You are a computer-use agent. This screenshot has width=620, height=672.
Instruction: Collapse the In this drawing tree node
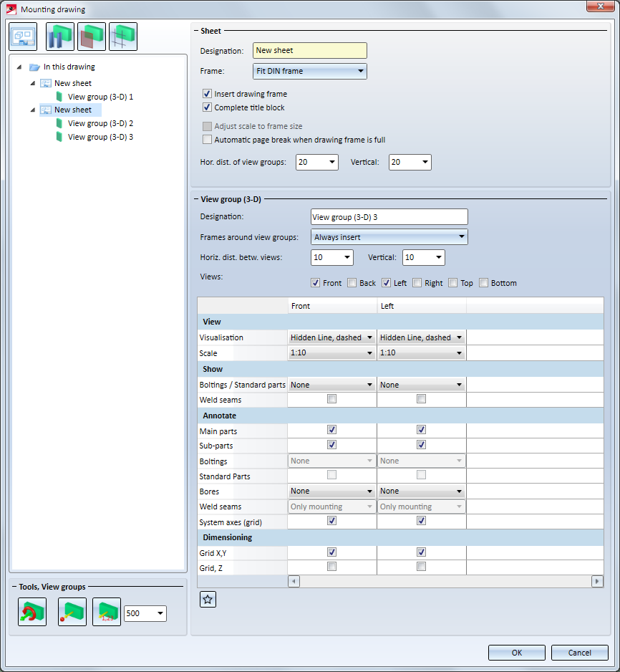coord(20,67)
